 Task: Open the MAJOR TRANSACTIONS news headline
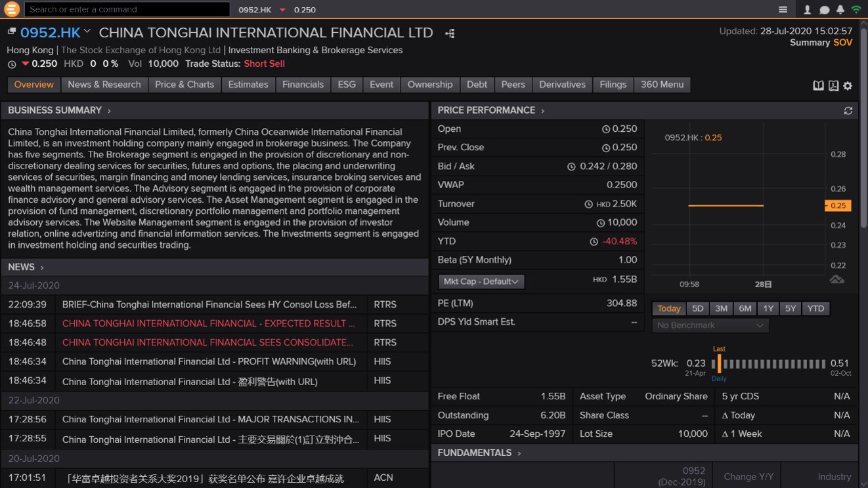211,419
